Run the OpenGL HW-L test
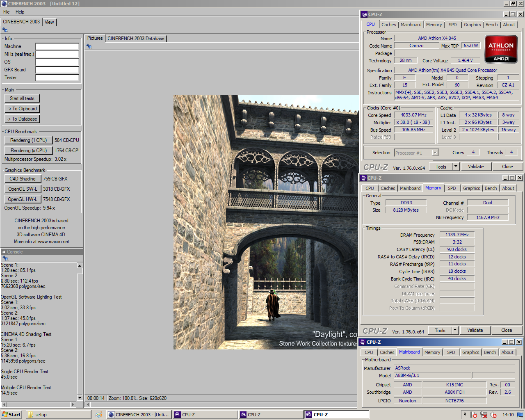 [23, 199]
